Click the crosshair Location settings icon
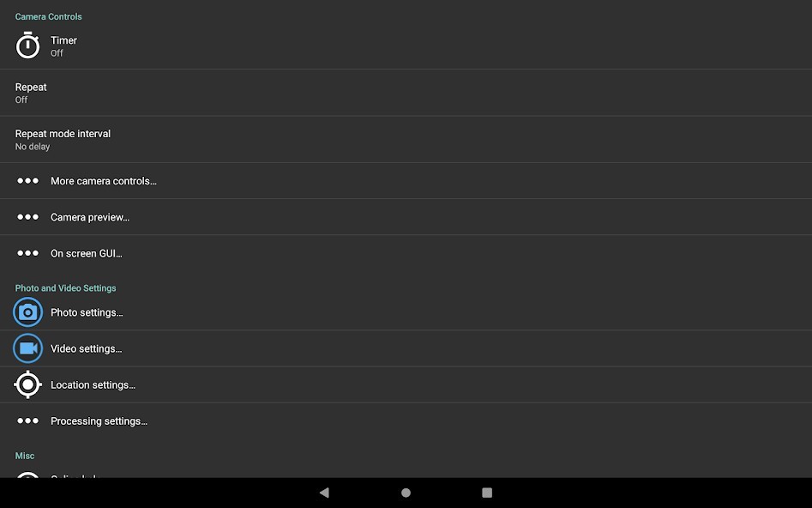This screenshot has height=508, width=812. (x=27, y=384)
